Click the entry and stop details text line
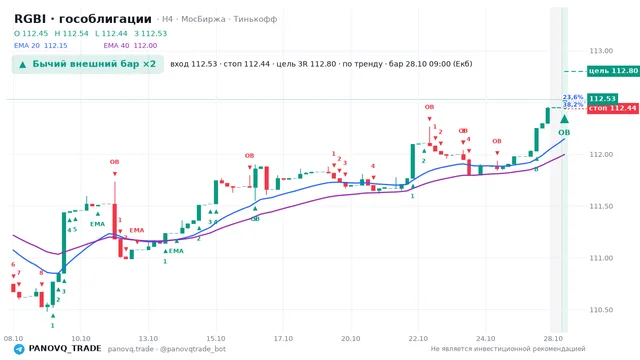640x360 pixels. point(321,64)
